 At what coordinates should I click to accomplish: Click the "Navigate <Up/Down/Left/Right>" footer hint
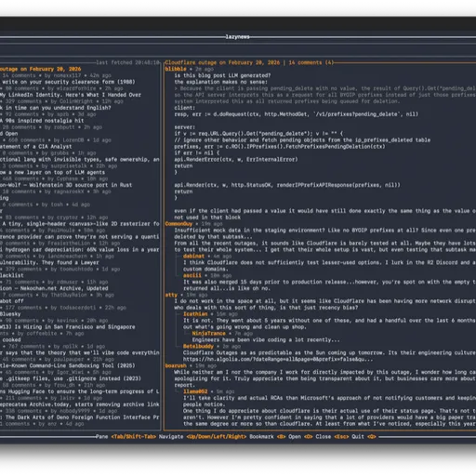pos(203,437)
